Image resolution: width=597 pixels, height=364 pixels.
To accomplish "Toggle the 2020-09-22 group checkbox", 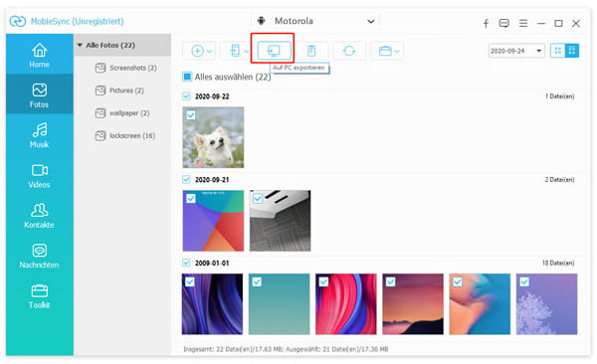I will [x=186, y=95].
